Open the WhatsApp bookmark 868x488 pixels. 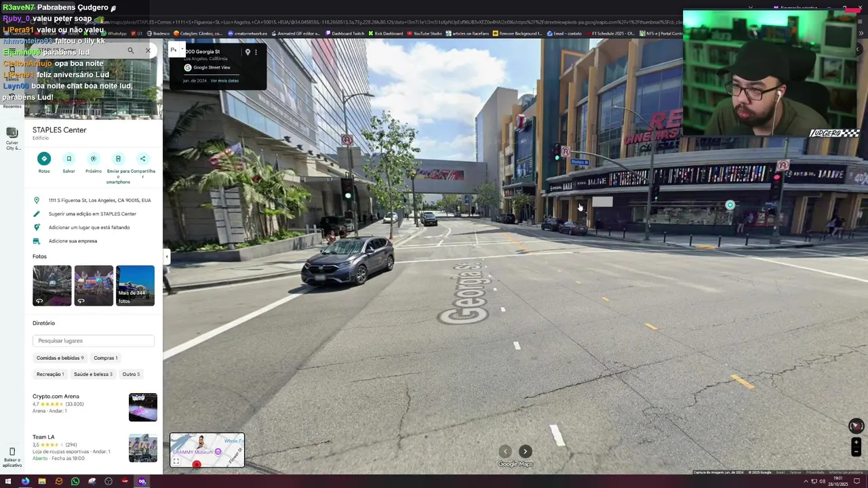point(114,33)
